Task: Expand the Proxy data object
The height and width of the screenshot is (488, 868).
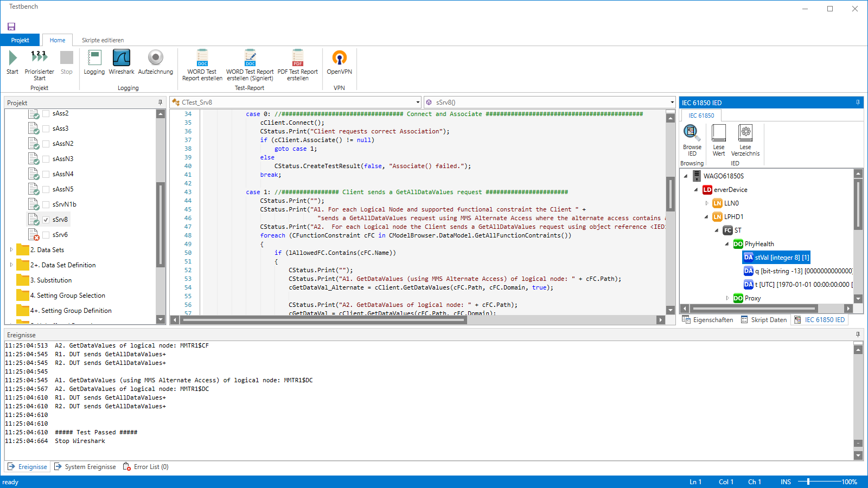Action: click(x=727, y=298)
